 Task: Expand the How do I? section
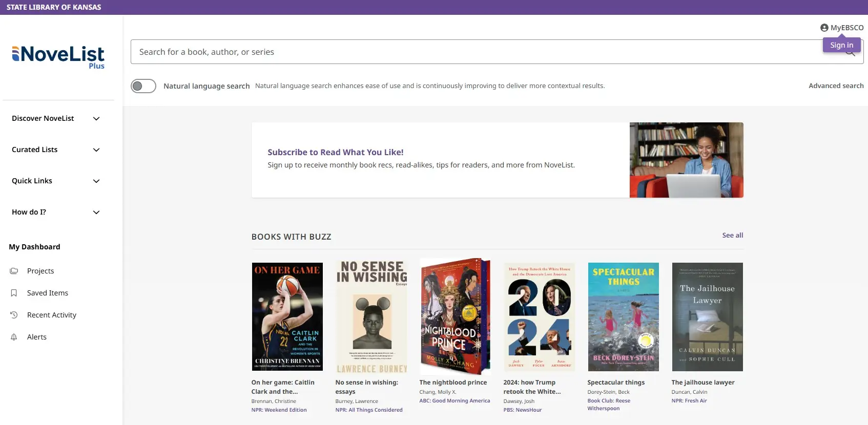(56, 212)
